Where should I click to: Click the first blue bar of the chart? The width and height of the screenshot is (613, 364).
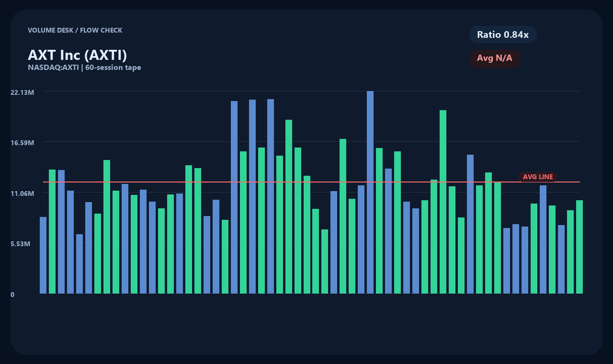(x=43, y=255)
